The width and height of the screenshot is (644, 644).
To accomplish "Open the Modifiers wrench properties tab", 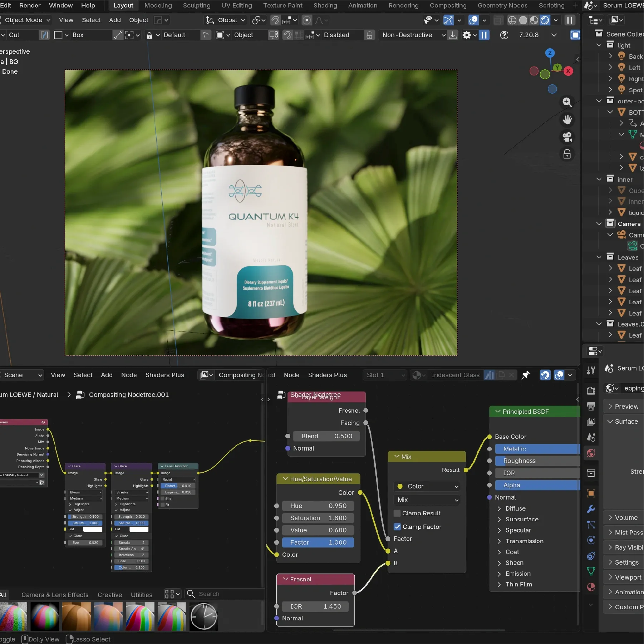I will [591, 509].
